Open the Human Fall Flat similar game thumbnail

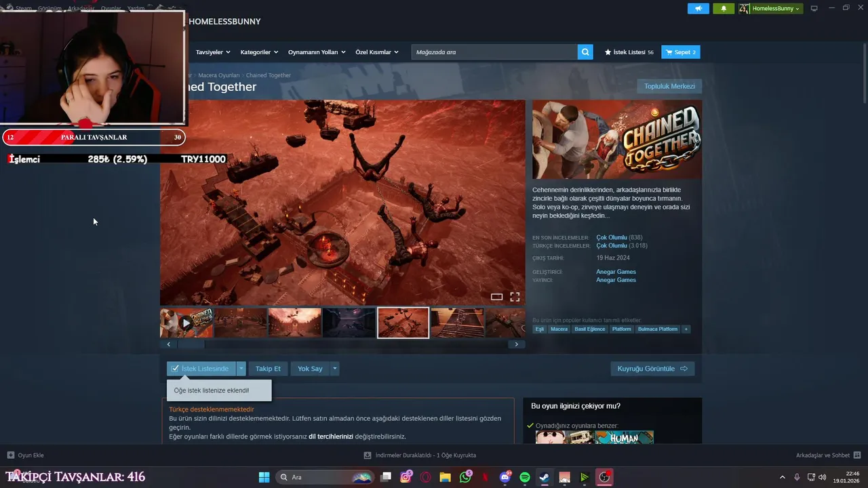tap(624, 437)
